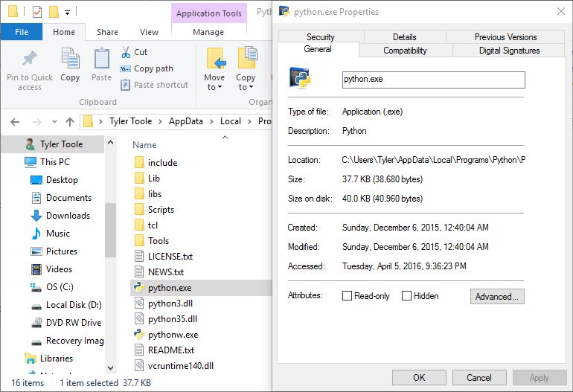Switch to the View ribbon tab
Image resolution: width=573 pixels, height=392 pixels.
coord(149,32)
